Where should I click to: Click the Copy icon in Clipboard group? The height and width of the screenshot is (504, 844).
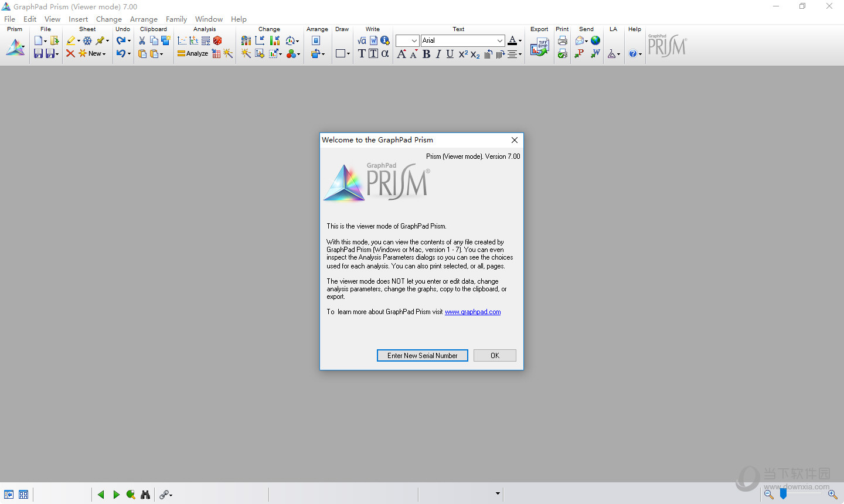tap(154, 40)
